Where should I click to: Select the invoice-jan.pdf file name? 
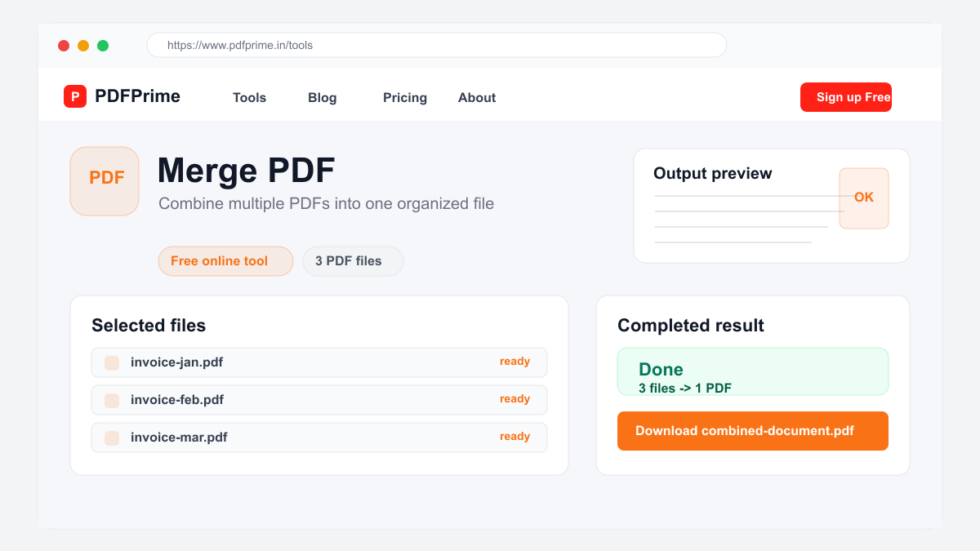pos(176,362)
